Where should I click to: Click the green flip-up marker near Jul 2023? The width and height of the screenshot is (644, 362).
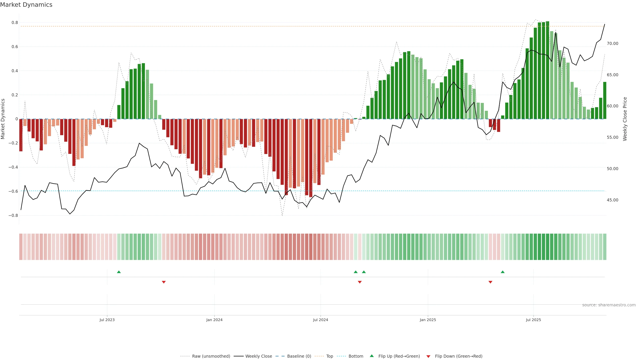[x=119, y=272]
